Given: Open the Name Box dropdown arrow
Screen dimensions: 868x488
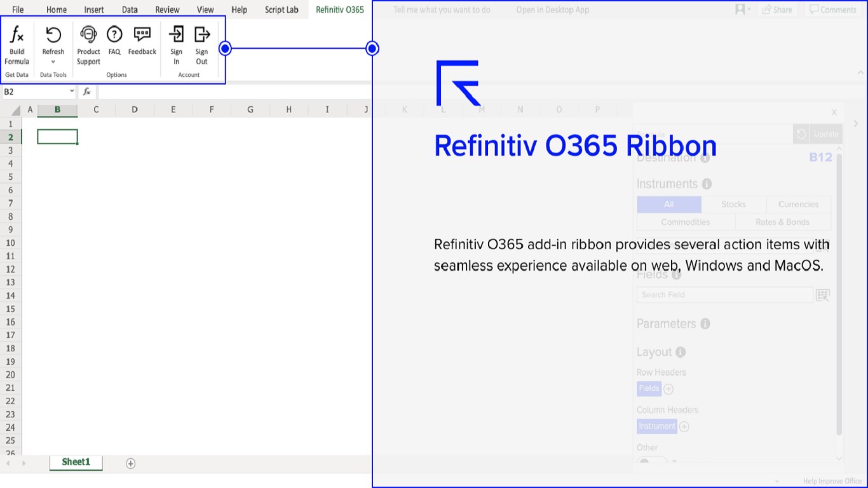Looking at the screenshot, I should (72, 91).
